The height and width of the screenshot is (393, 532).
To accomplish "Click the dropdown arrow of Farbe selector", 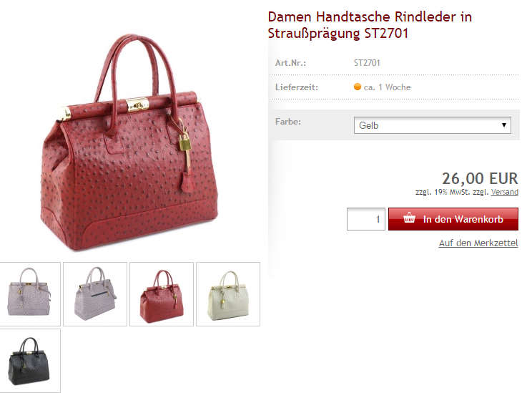I will click(x=504, y=125).
